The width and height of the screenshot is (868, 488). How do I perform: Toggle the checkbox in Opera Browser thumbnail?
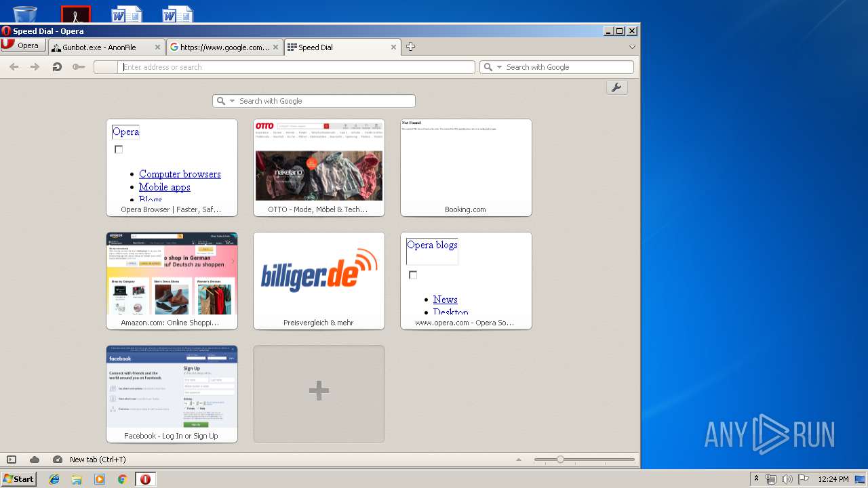pos(119,149)
